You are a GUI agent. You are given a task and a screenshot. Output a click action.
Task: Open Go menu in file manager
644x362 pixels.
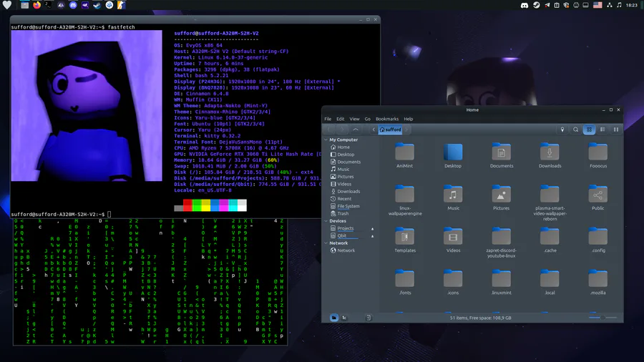(368, 119)
